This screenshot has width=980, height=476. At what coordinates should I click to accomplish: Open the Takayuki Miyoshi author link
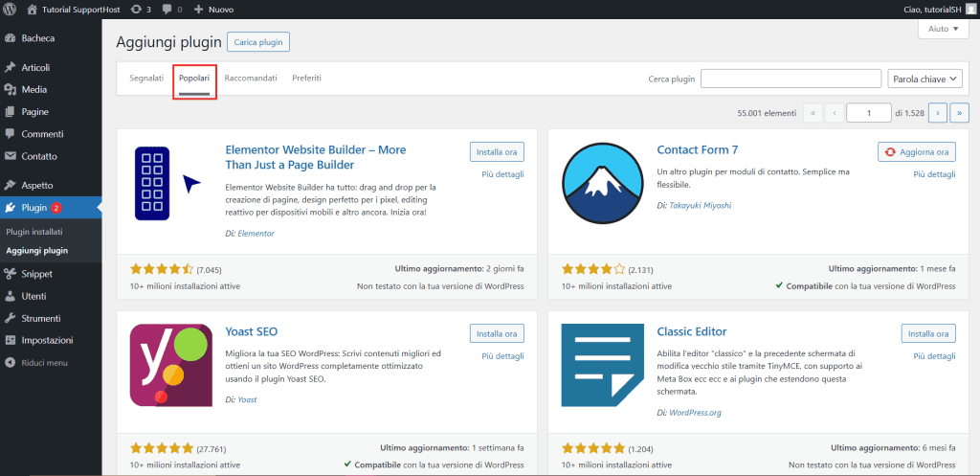coord(700,205)
